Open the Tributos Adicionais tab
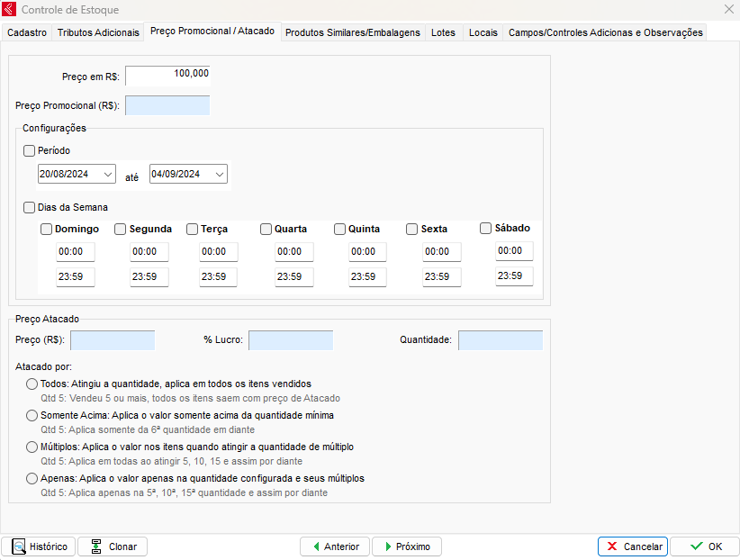This screenshot has width=740, height=560. (98, 32)
